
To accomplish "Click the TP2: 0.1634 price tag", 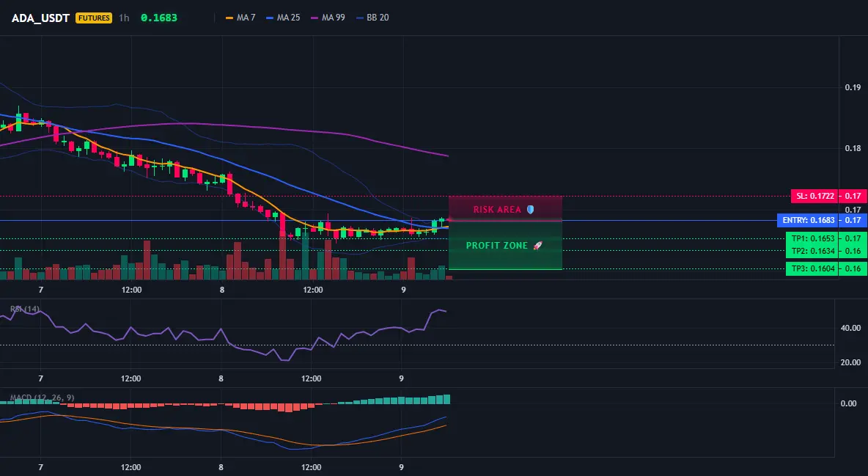I will point(812,251).
